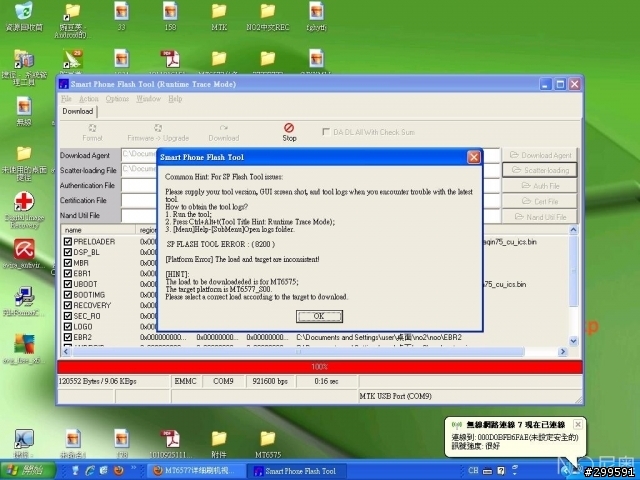Select the desktop file named 158
Image resolution: width=640 pixels, height=480 pixels.
point(170,11)
